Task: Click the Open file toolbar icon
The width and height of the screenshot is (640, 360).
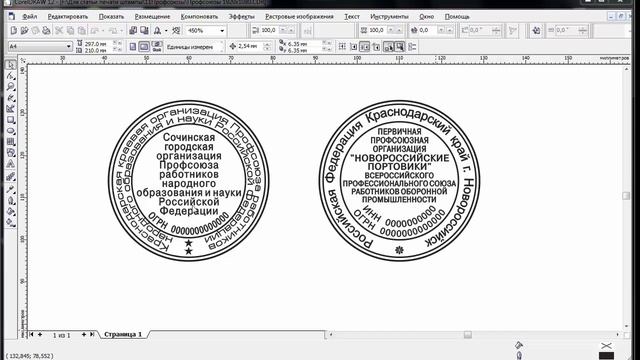Action: point(24,31)
